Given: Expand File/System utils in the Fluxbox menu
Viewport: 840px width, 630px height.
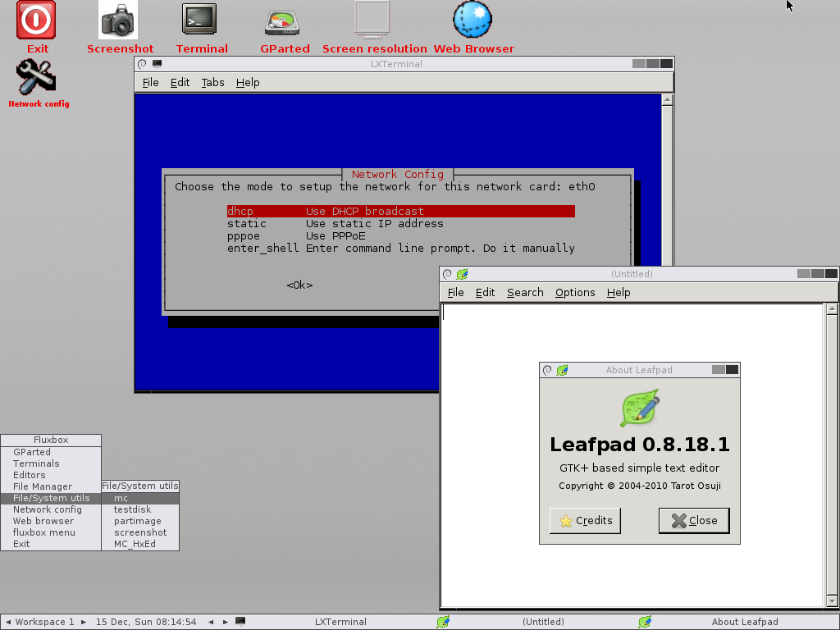Looking at the screenshot, I should [51, 498].
